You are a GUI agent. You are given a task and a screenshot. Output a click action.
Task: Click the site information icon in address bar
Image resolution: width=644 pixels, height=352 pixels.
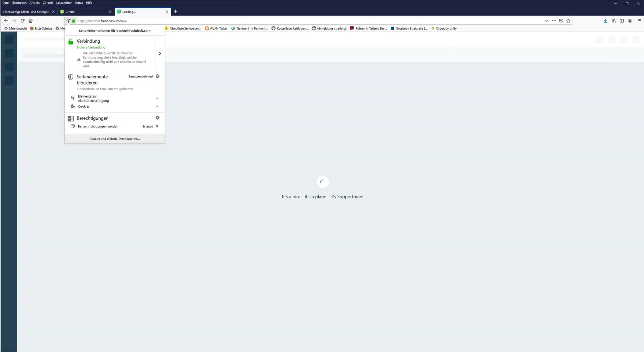[x=68, y=21]
